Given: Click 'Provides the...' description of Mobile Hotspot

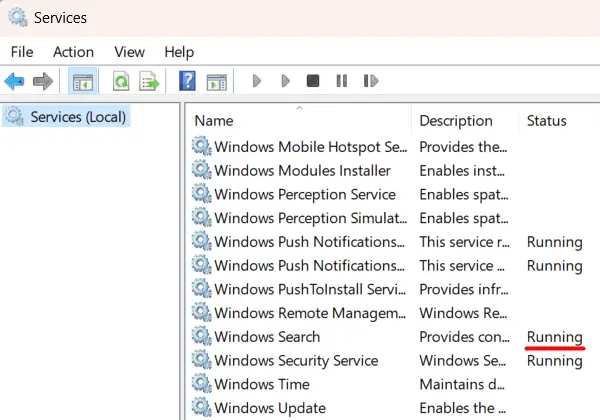Looking at the screenshot, I should (x=463, y=147).
